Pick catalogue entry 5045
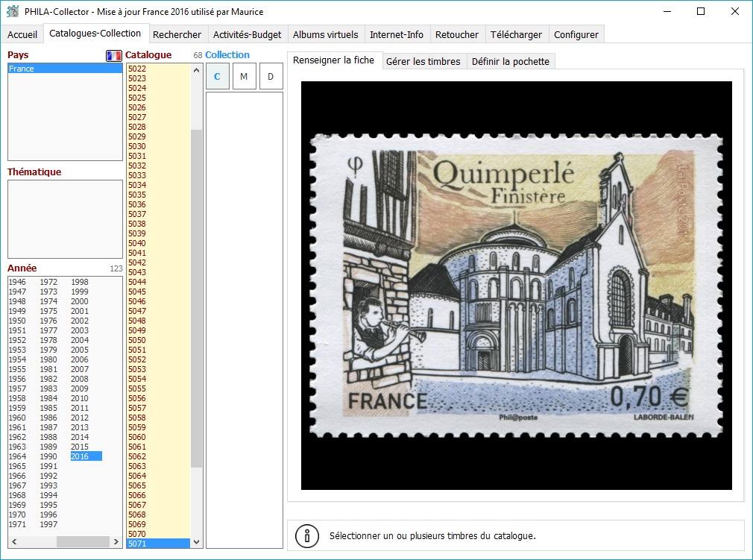 (x=159, y=292)
